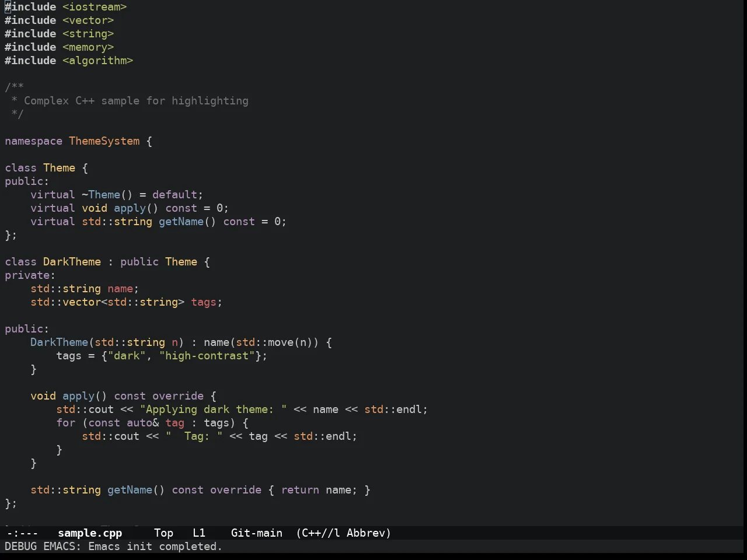
Task: Click the echo area message 'Emacs init completed.'
Action: [x=155, y=546]
